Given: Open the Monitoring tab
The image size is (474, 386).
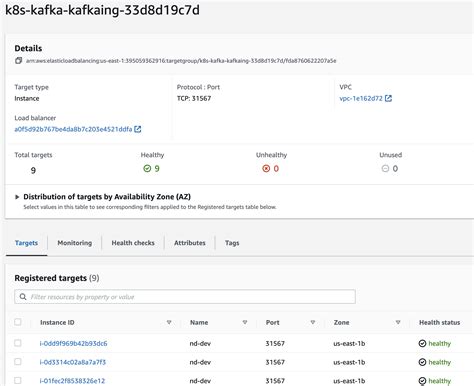Looking at the screenshot, I should [75, 243].
